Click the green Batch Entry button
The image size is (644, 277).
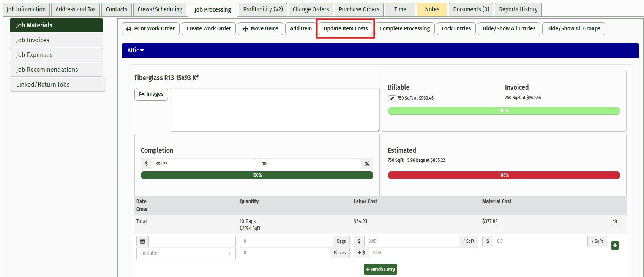coord(380,269)
